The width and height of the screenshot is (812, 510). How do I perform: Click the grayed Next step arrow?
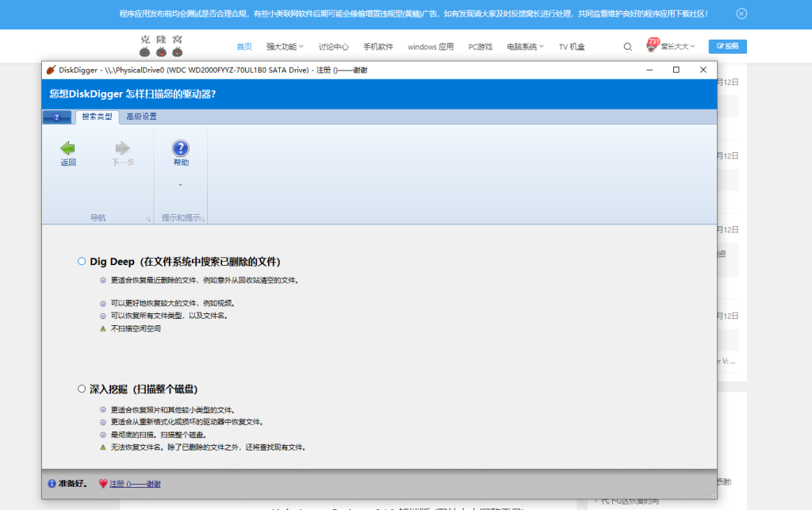point(123,148)
